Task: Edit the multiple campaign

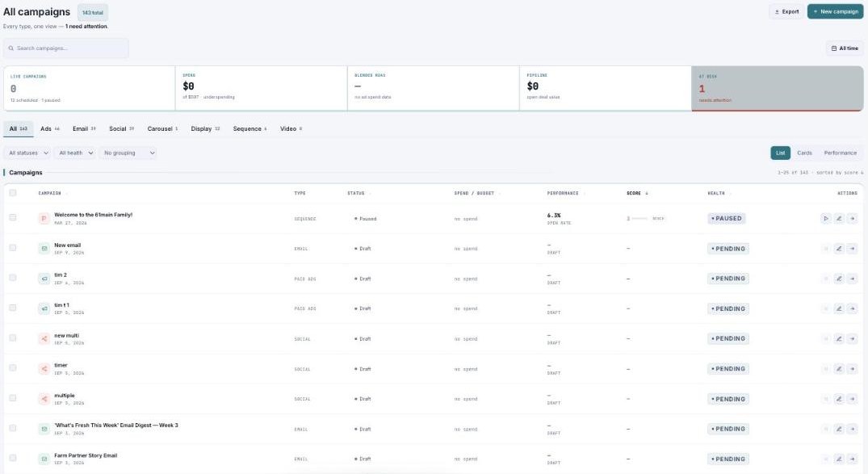Action: (x=839, y=399)
